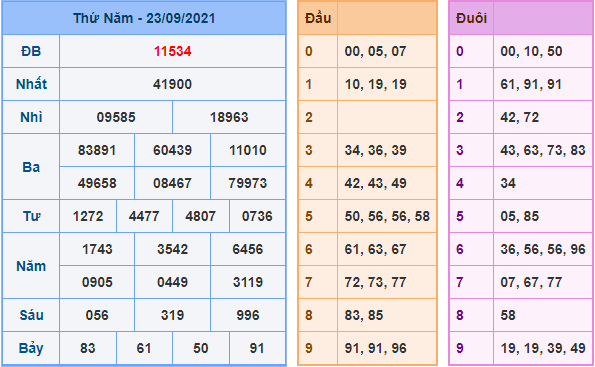The image size is (595, 367).
Task: Click Tư prize number 0736
Action: 257,216
